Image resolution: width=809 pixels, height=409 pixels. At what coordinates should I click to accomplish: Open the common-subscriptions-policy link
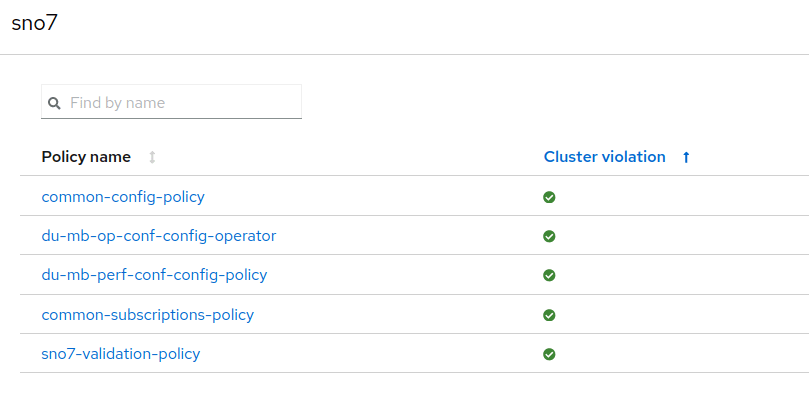147,315
